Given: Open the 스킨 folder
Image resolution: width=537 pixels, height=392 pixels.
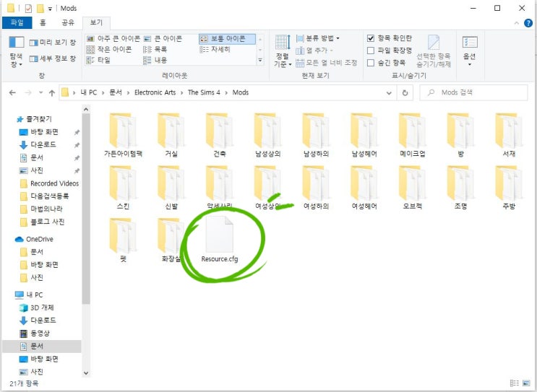Looking at the screenshot, I should (x=123, y=188).
